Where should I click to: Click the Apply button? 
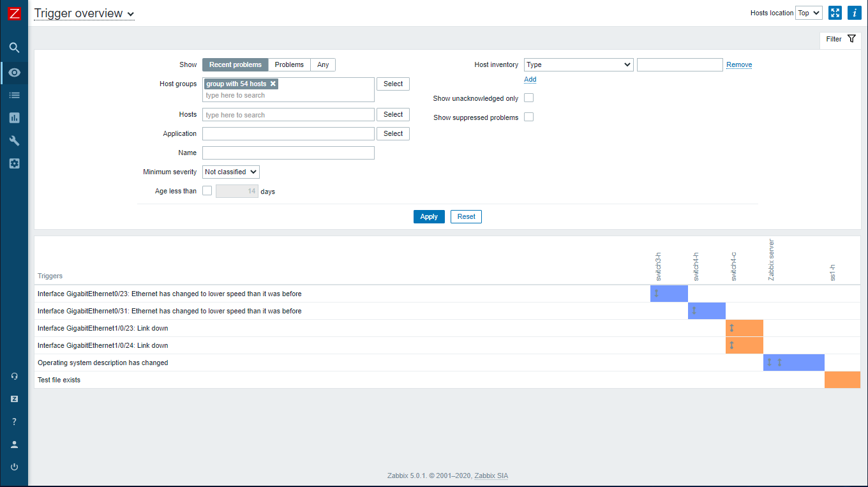(x=429, y=216)
